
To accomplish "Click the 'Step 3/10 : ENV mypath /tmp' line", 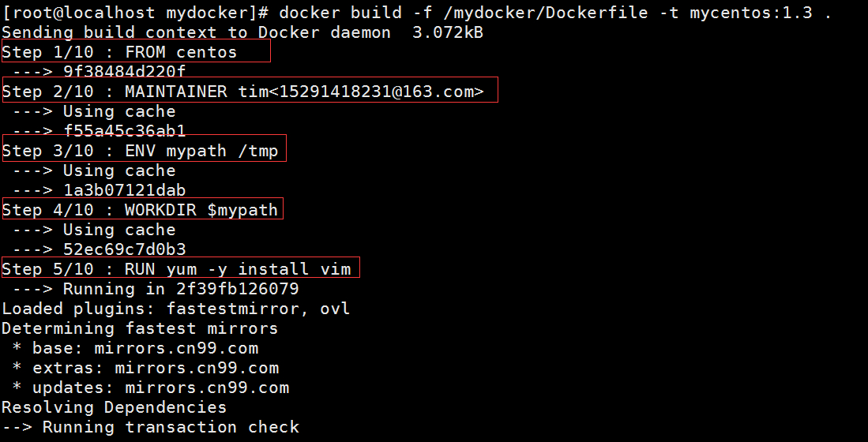I will (141, 151).
